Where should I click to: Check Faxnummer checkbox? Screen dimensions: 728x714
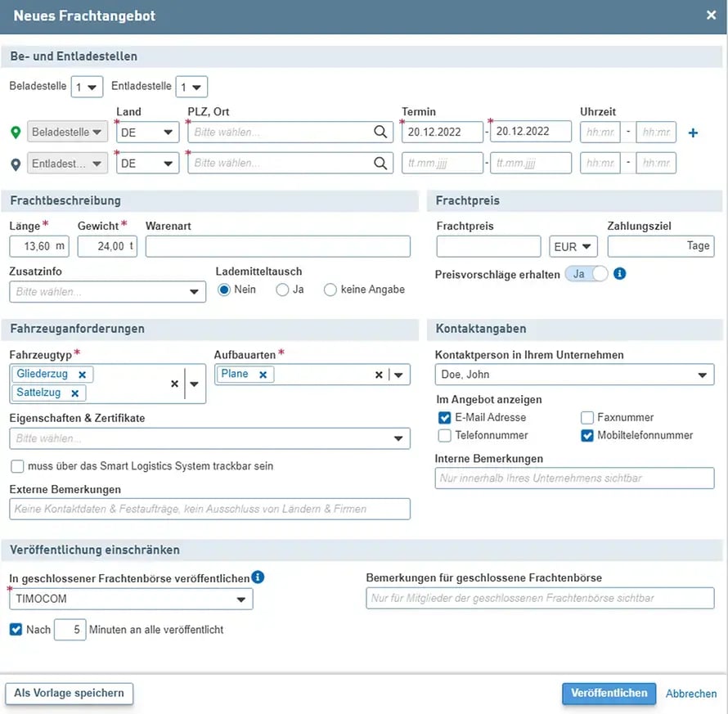586,418
